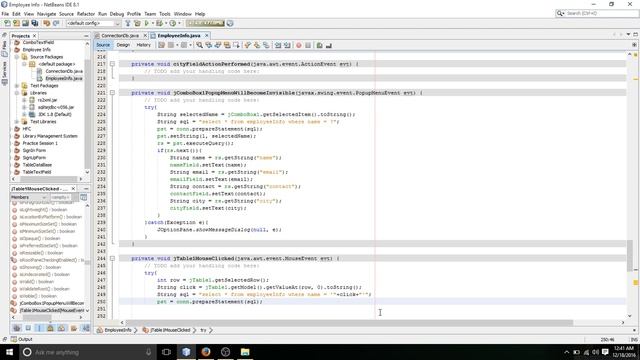Open the Refactor menu
The image size is (640, 360).
point(86,13)
